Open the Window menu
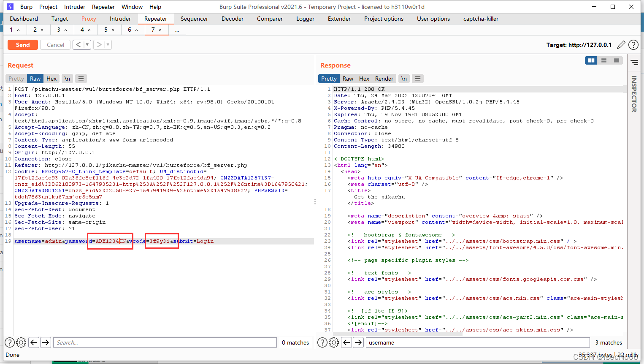Screen dimensions: 644x364 point(132,7)
